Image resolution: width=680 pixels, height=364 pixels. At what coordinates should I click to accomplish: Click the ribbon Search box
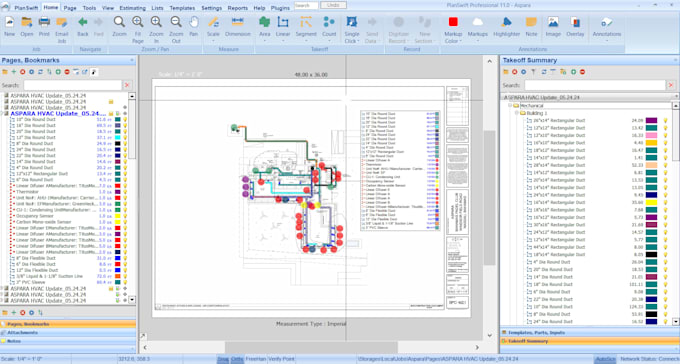point(306,5)
